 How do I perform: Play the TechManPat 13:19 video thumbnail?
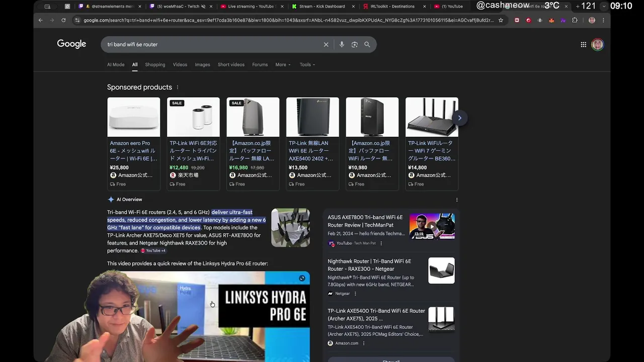tap(432, 226)
